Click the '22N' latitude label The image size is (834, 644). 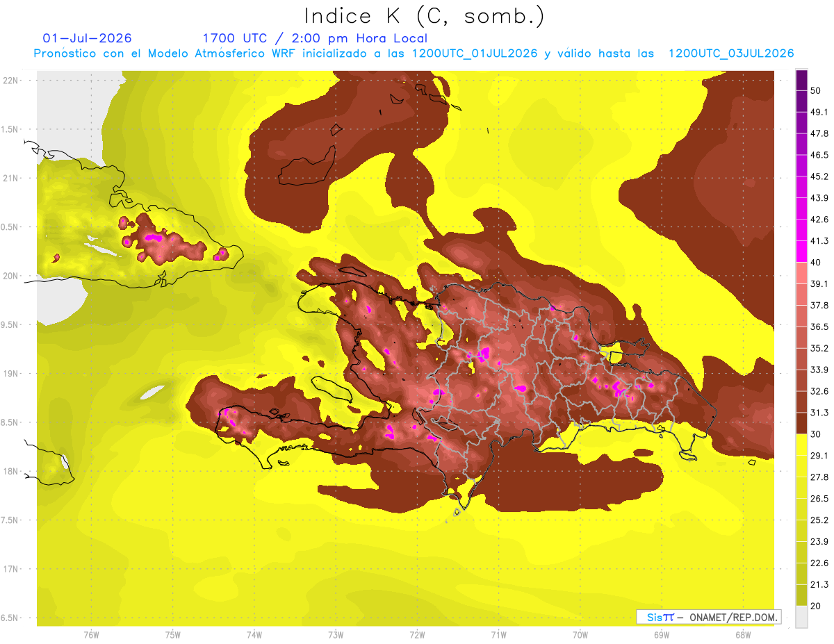coord(10,80)
